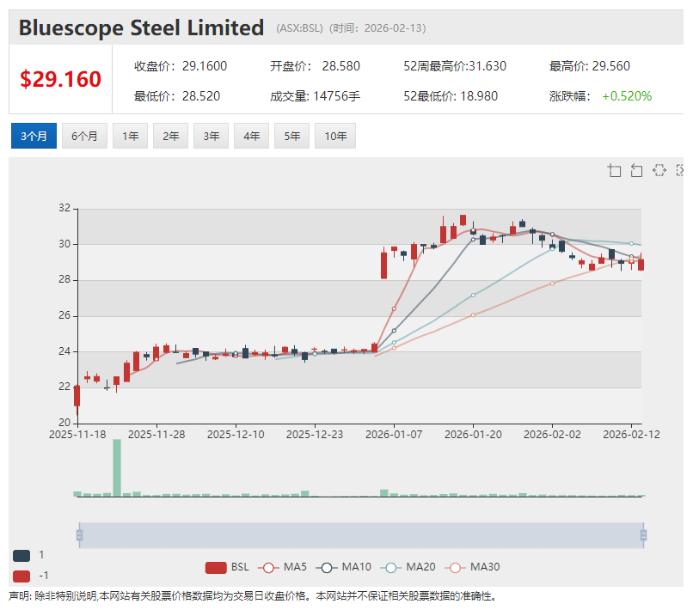The width and height of the screenshot is (693, 616).
Task: Click the 最低价: 28.520 text
Action: pos(177,96)
